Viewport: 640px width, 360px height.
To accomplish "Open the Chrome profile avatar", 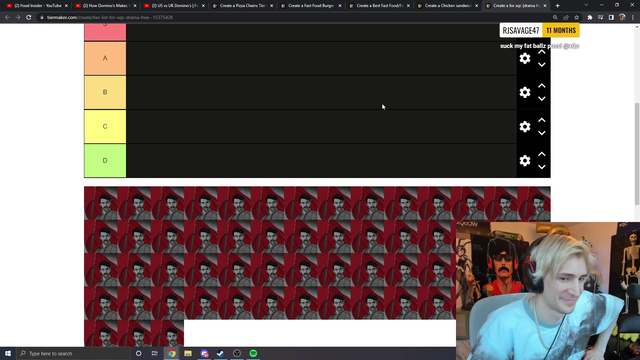I will pyautogui.click(x=622, y=18).
